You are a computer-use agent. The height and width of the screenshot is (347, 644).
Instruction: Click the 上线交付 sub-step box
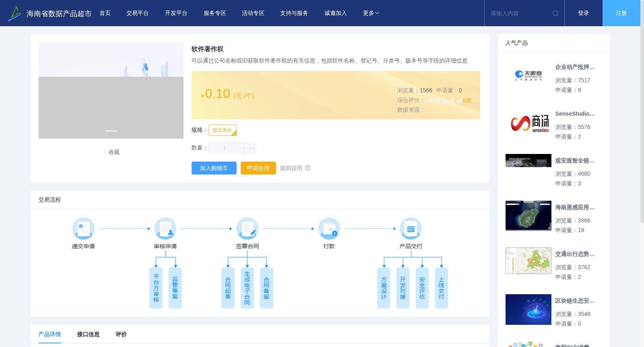tap(442, 288)
